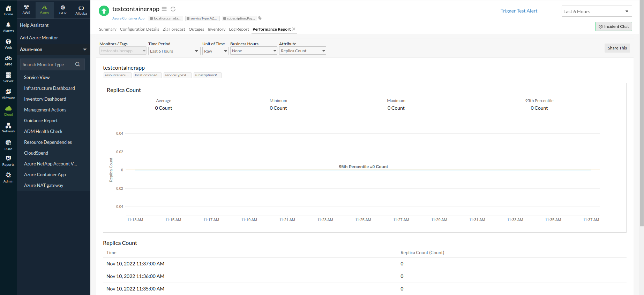The height and width of the screenshot is (295, 644).
Task: Click the Incident Chat button
Action: click(613, 26)
